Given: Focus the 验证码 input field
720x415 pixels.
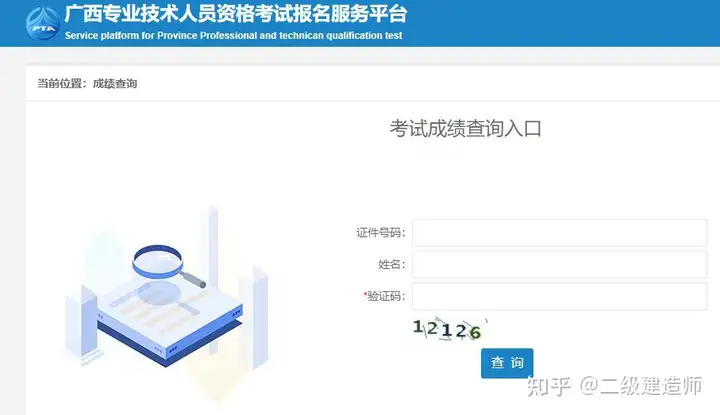Looking at the screenshot, I should coord(559,296).
